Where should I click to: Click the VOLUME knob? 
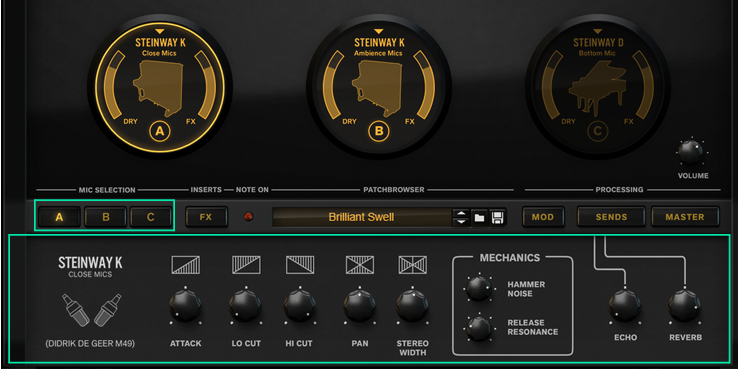pos(691,152)
